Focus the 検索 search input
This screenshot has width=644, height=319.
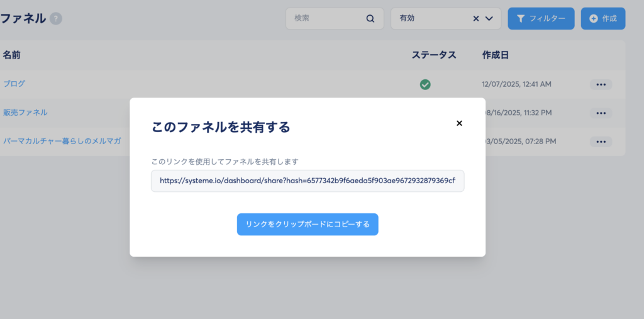pyautogui.click(x=327, y=19)
